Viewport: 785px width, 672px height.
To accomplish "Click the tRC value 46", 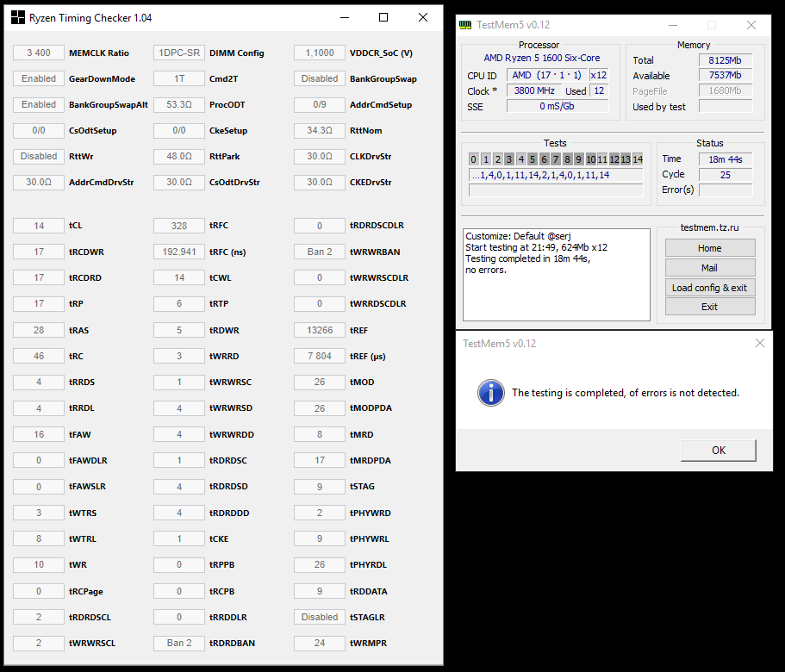I will tap(39, 356).
